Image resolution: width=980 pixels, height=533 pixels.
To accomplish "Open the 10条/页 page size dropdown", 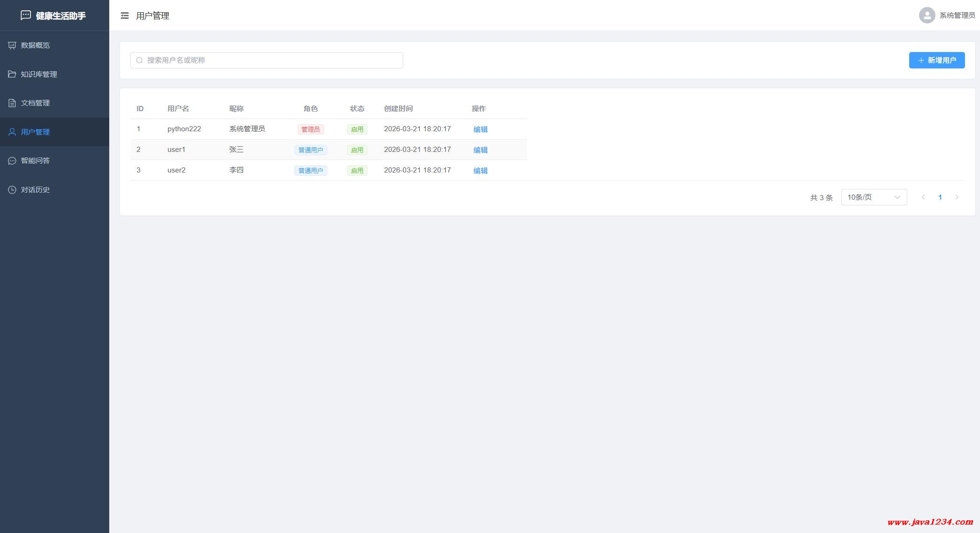I will point(874,197).
